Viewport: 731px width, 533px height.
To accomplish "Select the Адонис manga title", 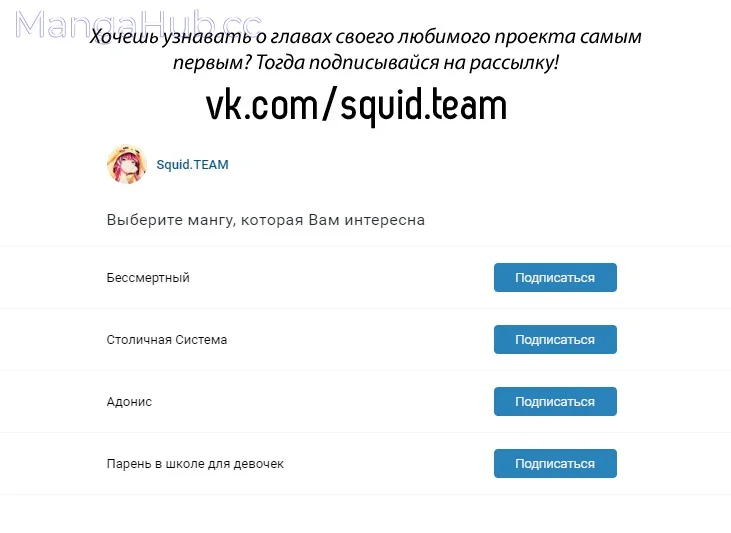I will [x=129, y=402].
